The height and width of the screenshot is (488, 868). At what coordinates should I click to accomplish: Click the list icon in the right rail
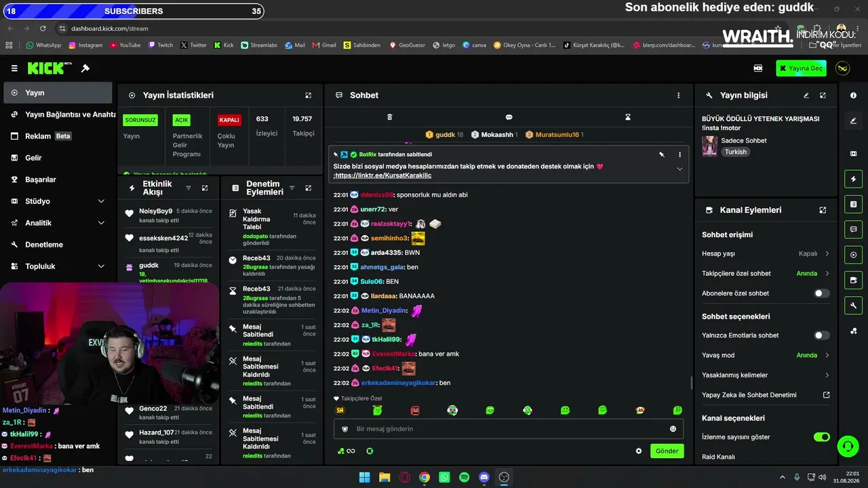click(853, 204)
